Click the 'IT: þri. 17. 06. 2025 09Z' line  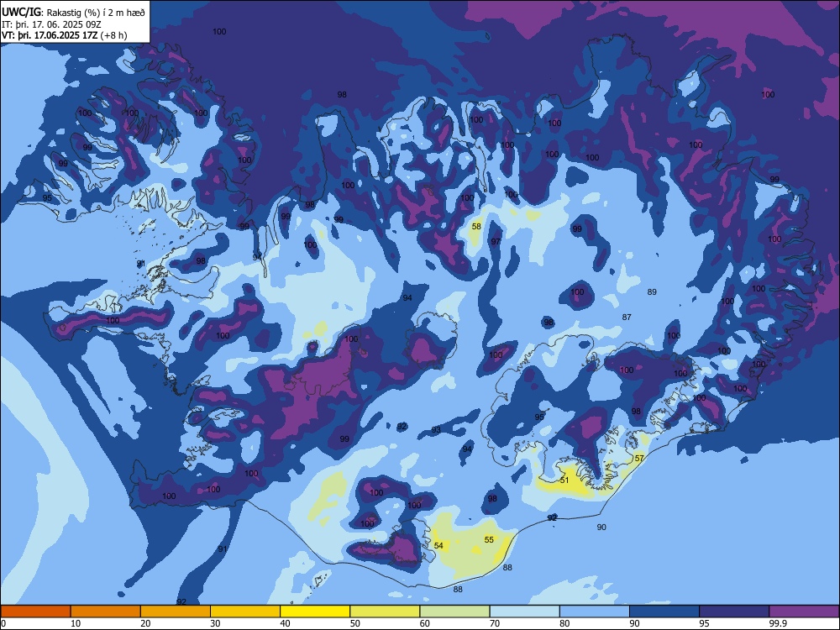click(x=52, y=24)
